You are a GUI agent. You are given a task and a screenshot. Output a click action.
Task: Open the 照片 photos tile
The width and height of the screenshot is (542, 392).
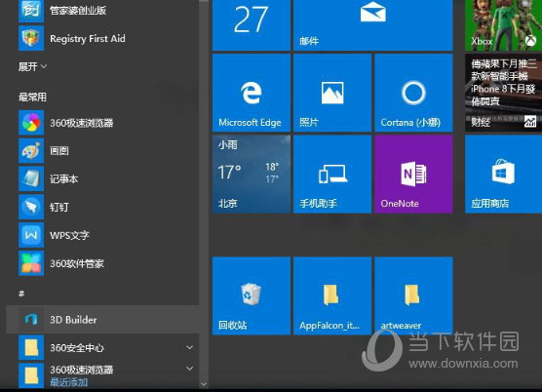[x=332, y=93]
